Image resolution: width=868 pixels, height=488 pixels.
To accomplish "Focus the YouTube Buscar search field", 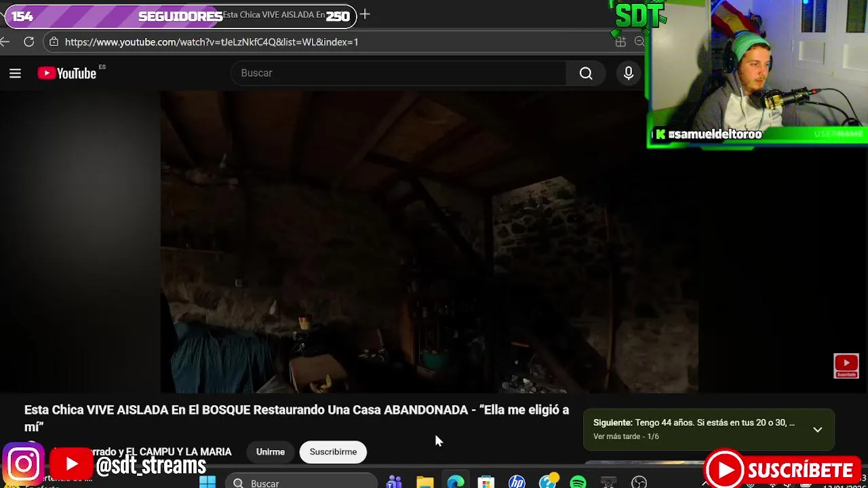I will 399,73.
